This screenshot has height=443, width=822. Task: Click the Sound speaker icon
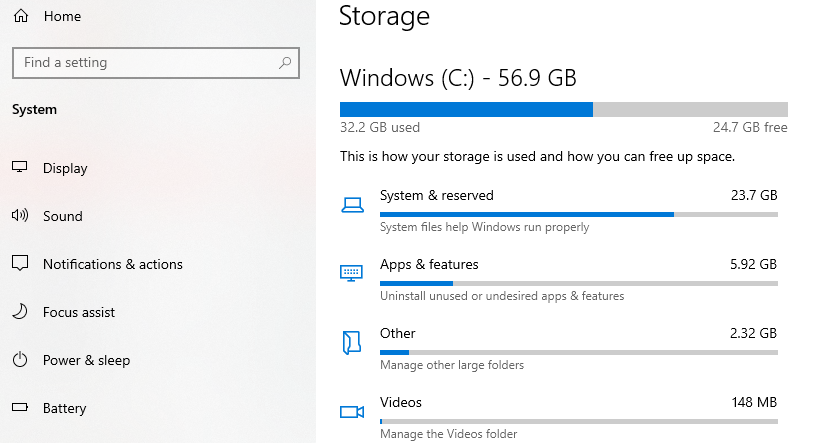(x=20, y=215)
